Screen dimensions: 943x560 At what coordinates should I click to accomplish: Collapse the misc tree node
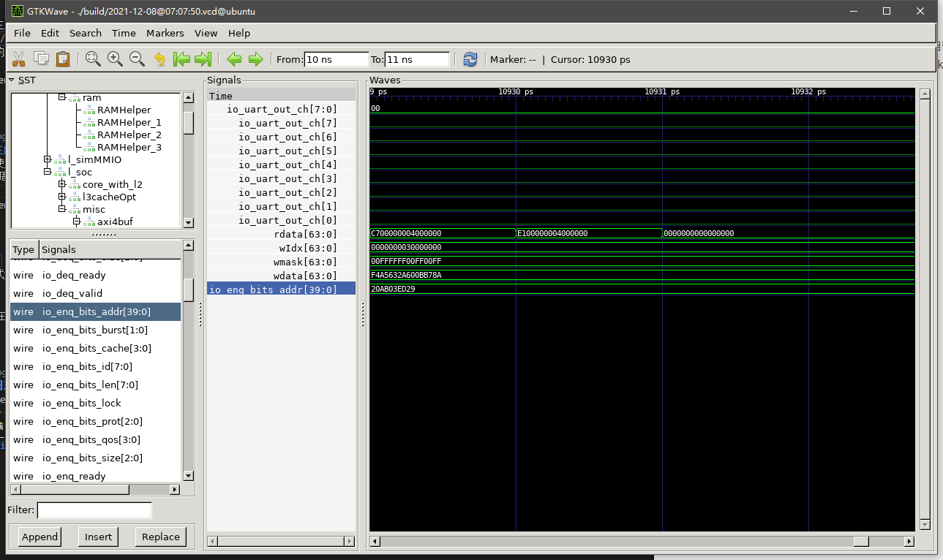click(x=62, y=209)
